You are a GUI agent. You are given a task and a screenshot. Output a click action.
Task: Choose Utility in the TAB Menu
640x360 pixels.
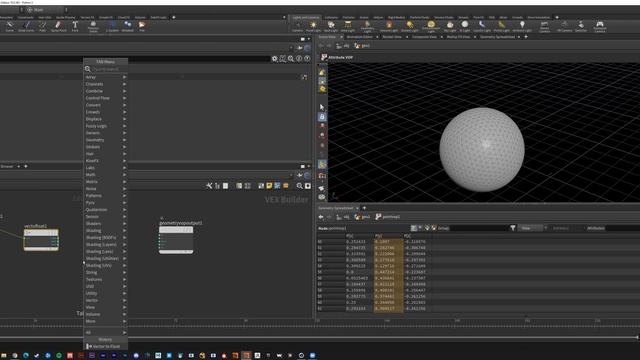tap(105, 293)
